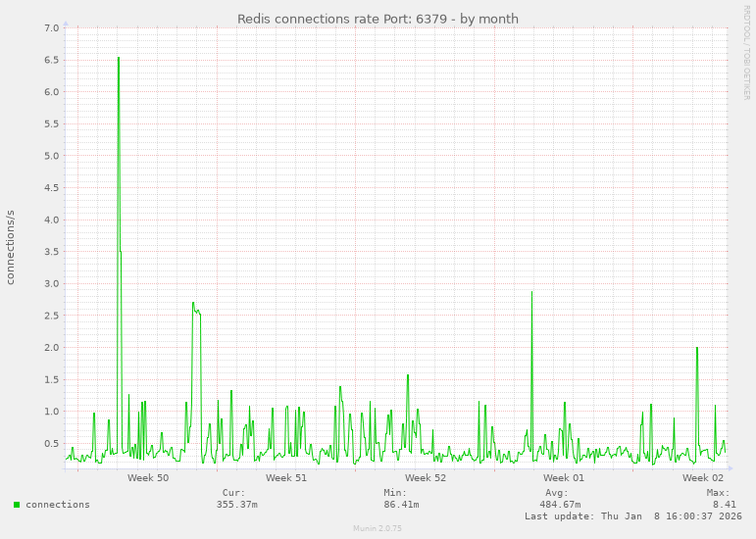The image size is (756, 539).
Task: Click the 'Week 51' axis label
Action: pos(286,478)
